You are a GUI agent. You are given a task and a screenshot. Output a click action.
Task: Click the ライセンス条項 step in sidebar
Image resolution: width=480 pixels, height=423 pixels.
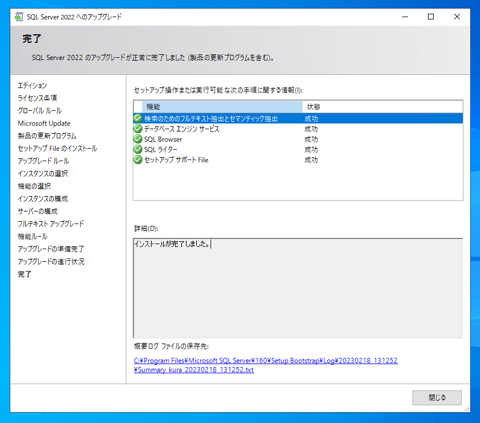pyautogui.click(x=37, y=98)
